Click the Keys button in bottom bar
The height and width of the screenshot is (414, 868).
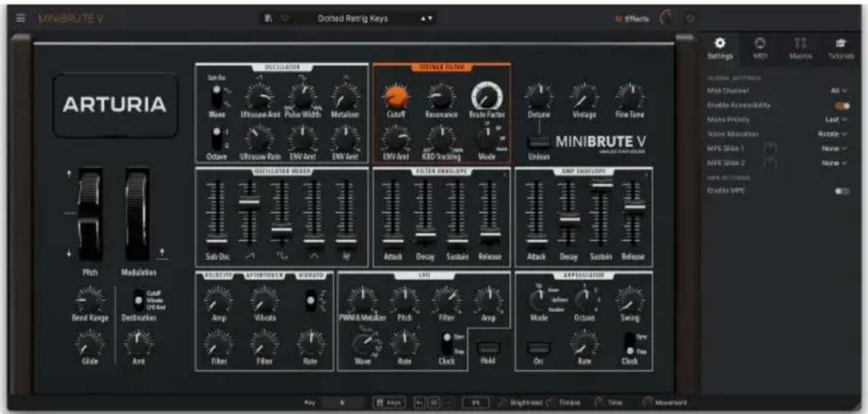[x=388, y=403]
